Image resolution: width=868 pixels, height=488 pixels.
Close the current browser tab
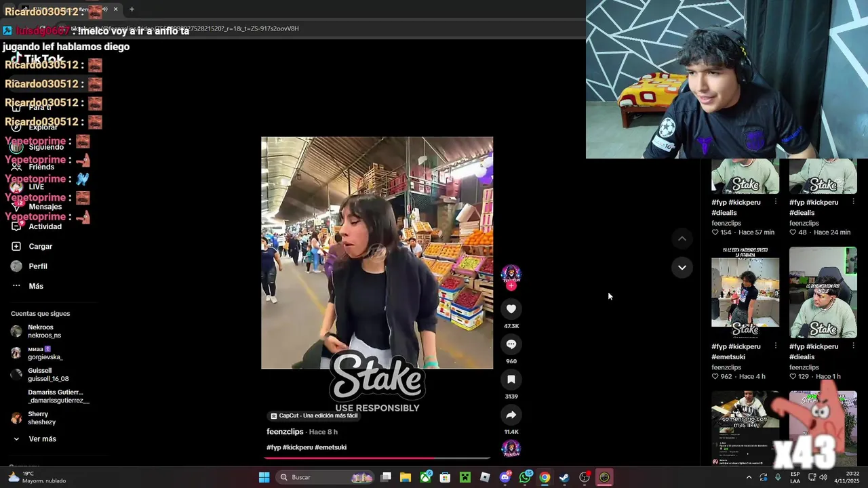click(x=115, y=9)
